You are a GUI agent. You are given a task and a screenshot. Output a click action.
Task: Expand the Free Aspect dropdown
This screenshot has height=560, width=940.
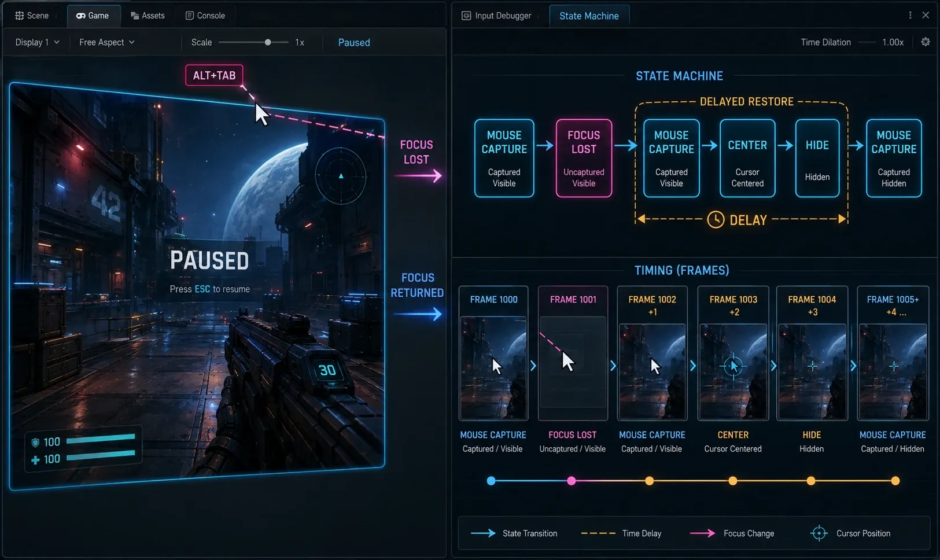pos(106,42)
